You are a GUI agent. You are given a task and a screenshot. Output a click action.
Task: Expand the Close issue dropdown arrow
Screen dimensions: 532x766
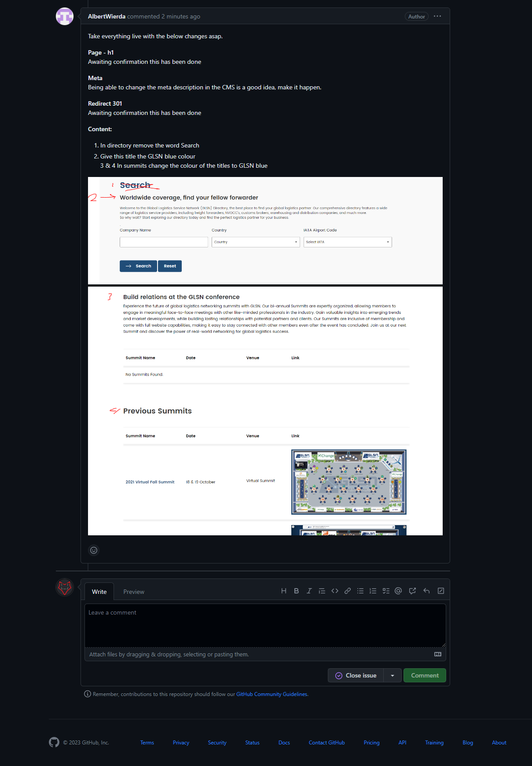(393, 675)
